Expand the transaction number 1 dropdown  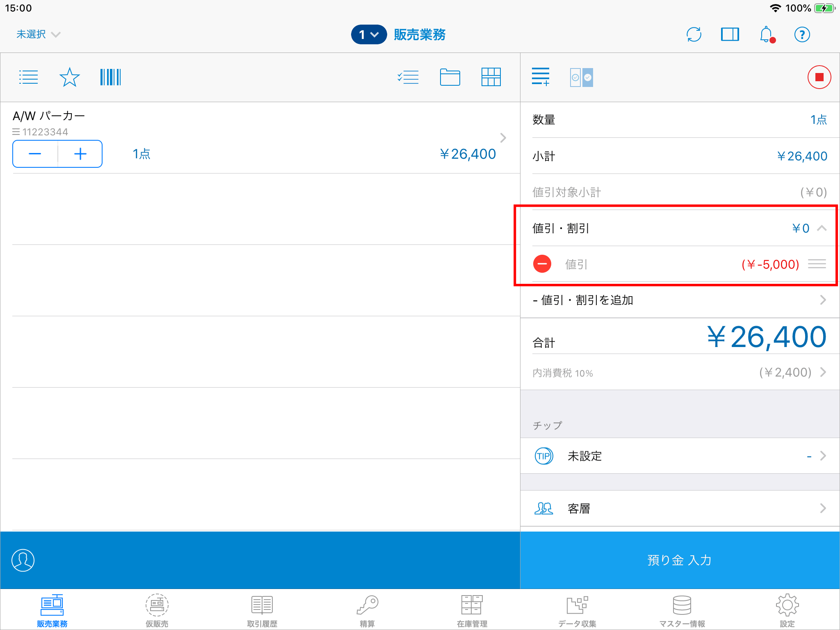pos(368,34)
